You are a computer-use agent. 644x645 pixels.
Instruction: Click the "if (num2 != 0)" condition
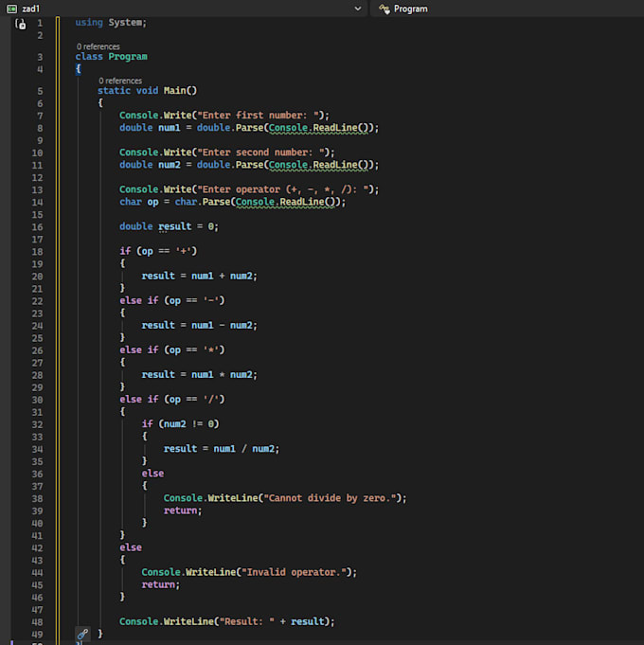point(181,424)
